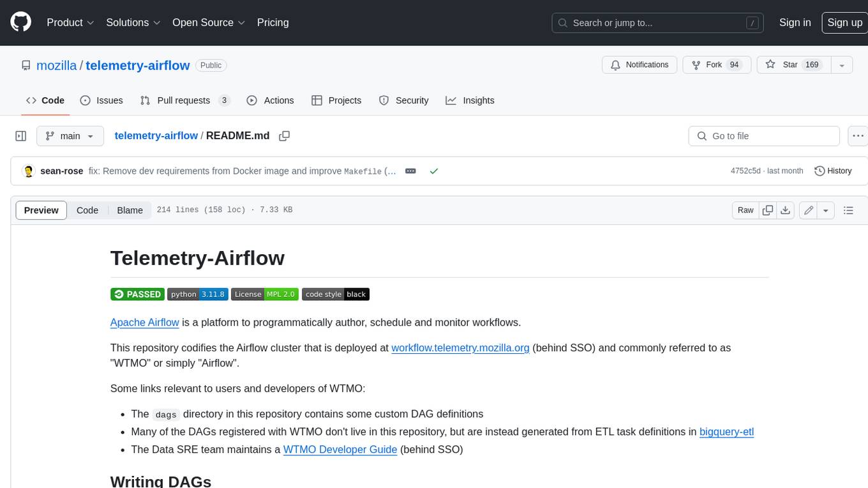Fork the repository with Fork button
This screenshot has width=868, height=488.
[x=717, y=65]
